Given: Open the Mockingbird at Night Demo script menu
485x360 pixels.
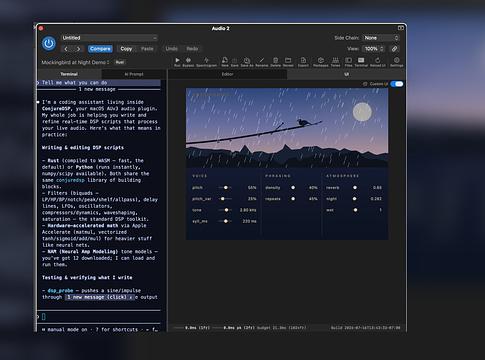Looking at the screenshot, I should 75,62.
